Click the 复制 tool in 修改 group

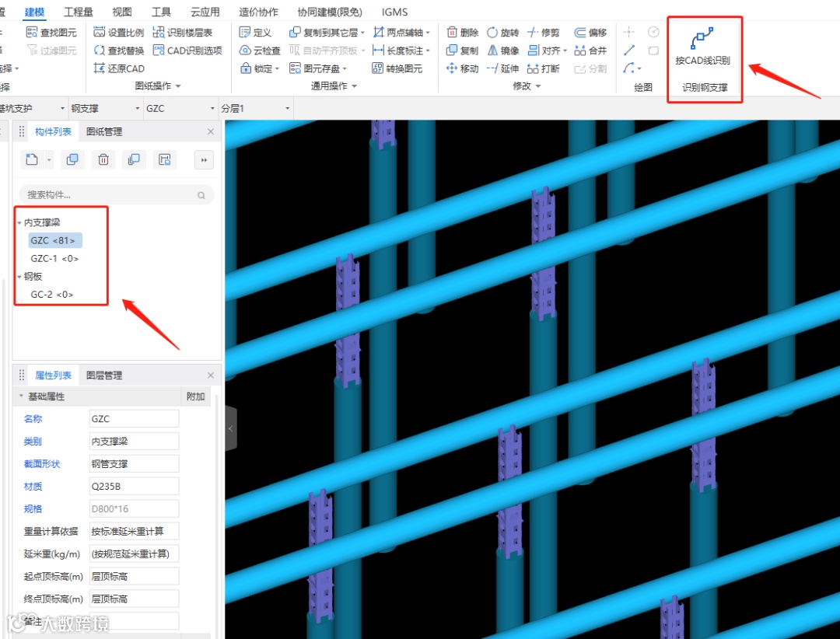462,51
